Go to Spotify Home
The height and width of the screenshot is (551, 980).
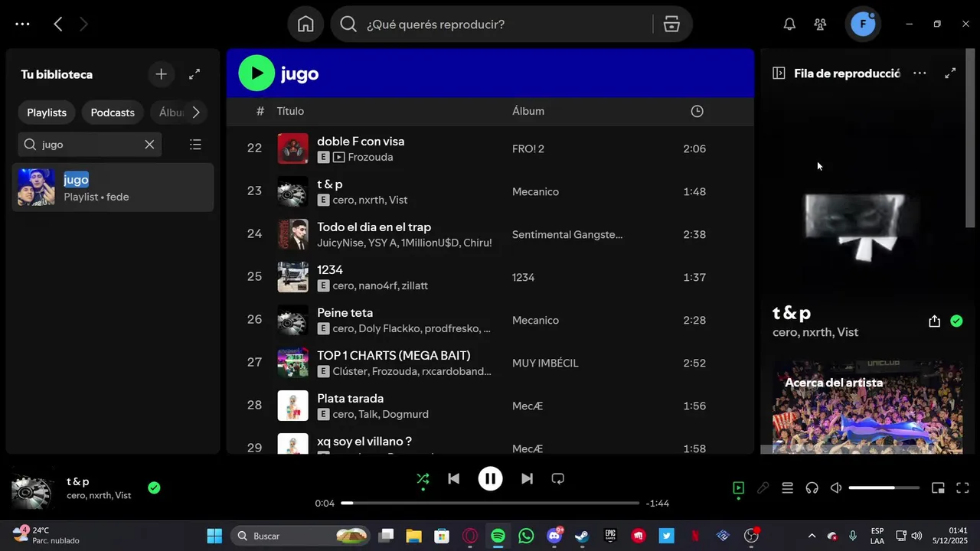tap(305, 24)
